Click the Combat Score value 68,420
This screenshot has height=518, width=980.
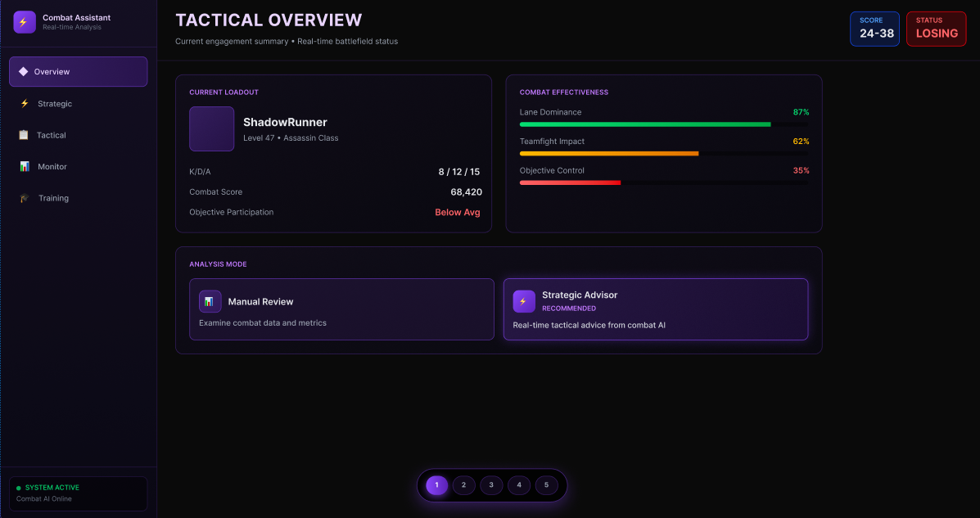[466, 191]
